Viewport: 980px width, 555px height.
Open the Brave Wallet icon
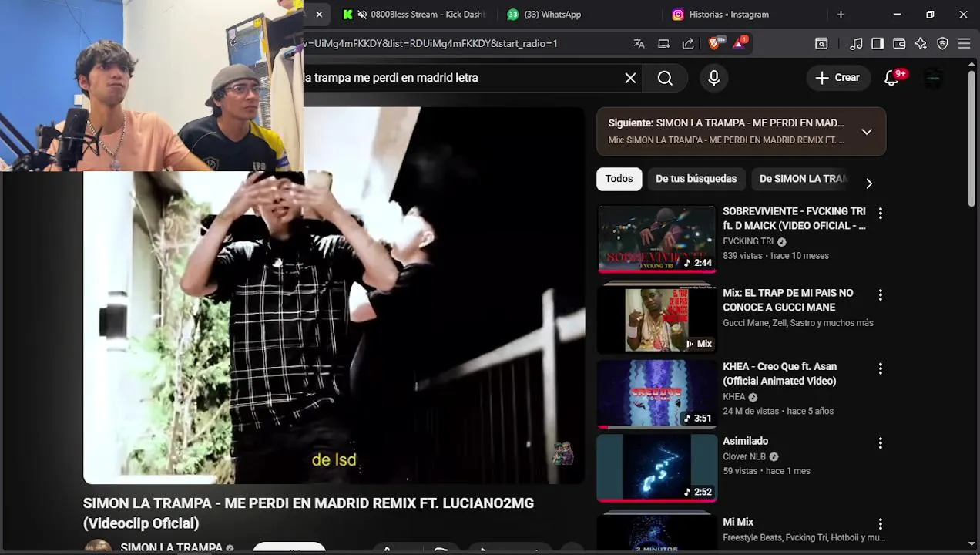tap(899, 44)
